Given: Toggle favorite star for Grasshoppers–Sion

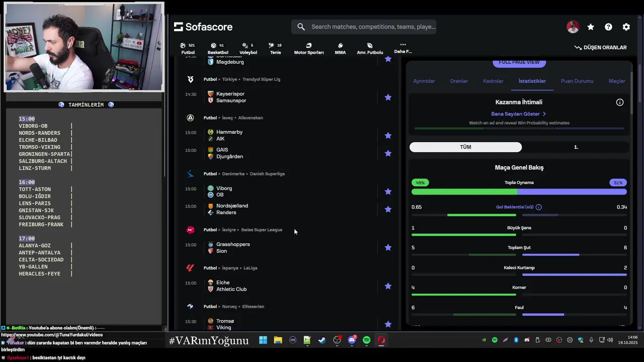Looking at the screenshot, I should [388, 247].
